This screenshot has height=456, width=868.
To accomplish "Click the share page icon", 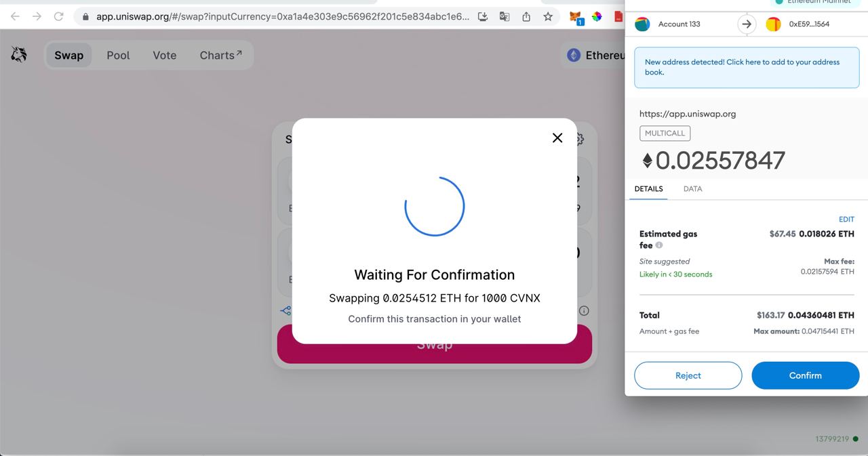I will tap(526, 16).
